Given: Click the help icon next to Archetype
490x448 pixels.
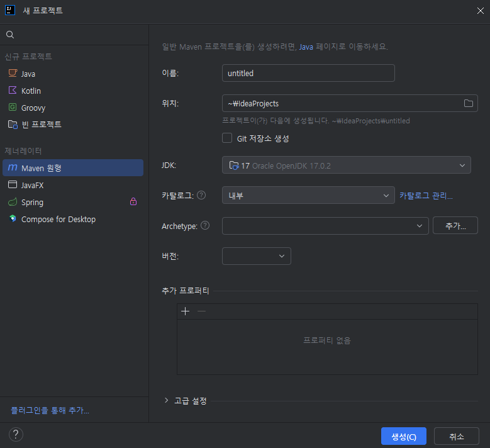Looking at the screenshot, I should coord(205,225).
